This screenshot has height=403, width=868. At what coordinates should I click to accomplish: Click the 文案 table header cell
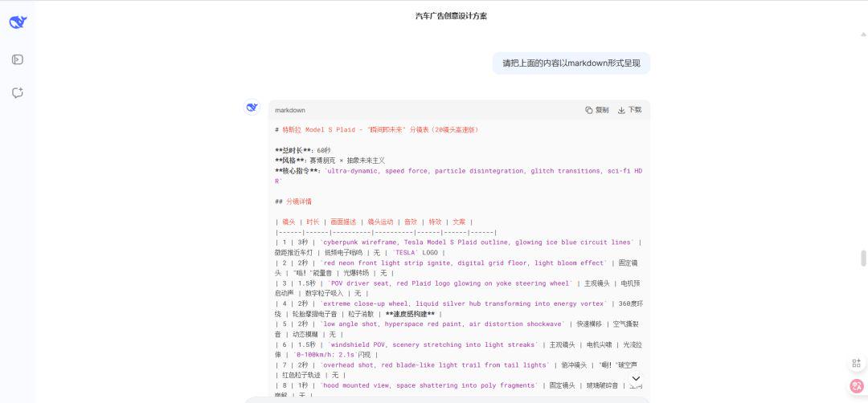coord(459,222)
